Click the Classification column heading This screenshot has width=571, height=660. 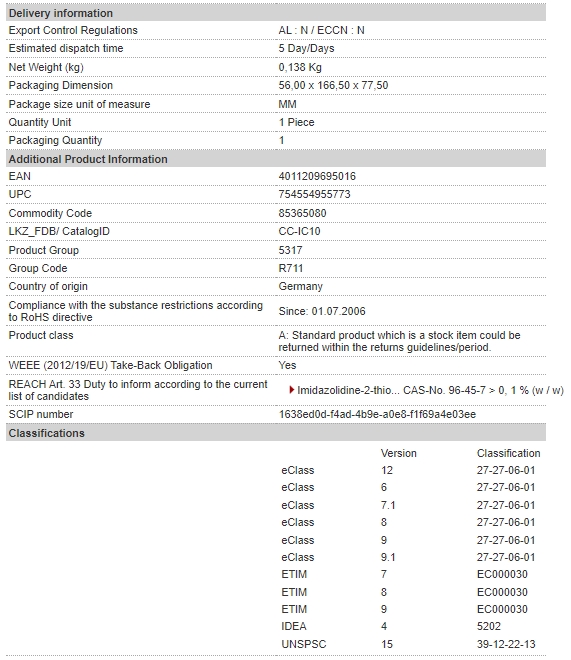pyautogui.click(x=508, y=453)
